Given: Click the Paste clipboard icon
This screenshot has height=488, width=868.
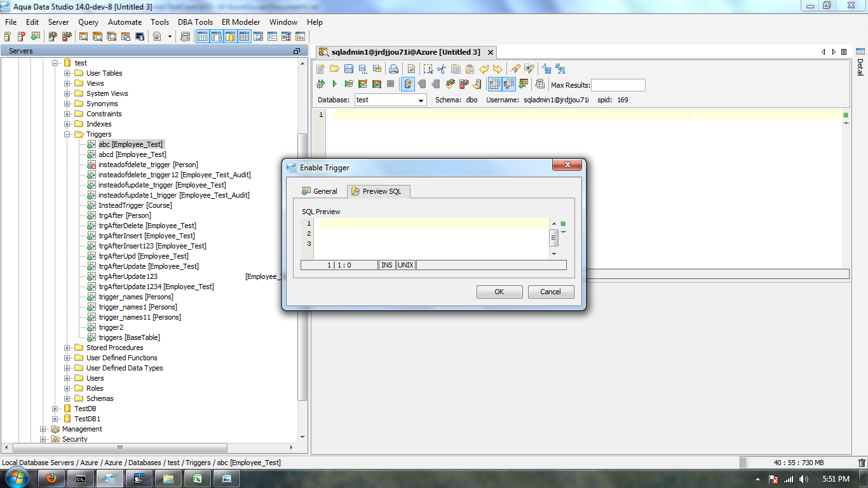Looking at the screenshot, I should click(470, 69).
